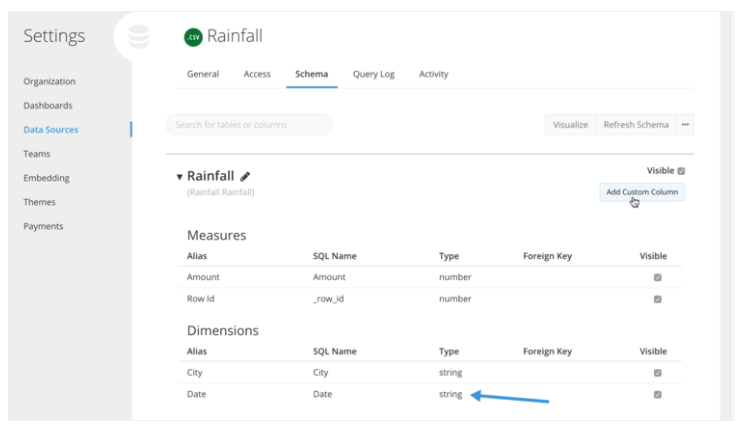Toggle Rainfall table Visible checkbox

(681, 171)
